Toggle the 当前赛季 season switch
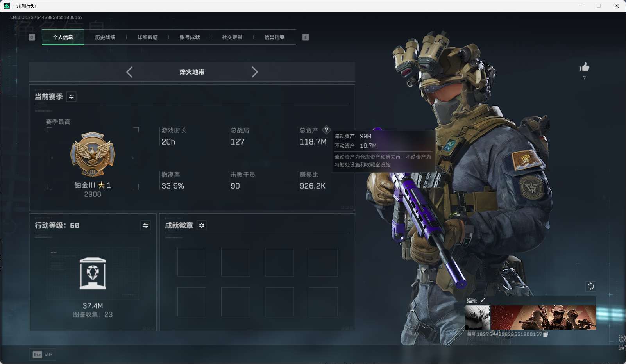Image resolution: width=626 pixels, height=364 pixels. coord(72,96)
